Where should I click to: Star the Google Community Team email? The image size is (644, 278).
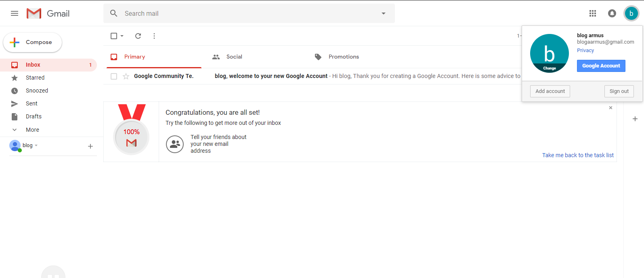[126, 76]
